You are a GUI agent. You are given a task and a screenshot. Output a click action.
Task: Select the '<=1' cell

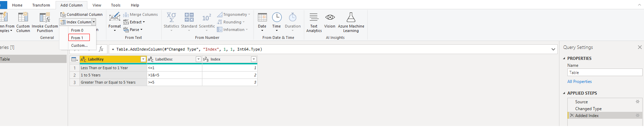(174, 68)
